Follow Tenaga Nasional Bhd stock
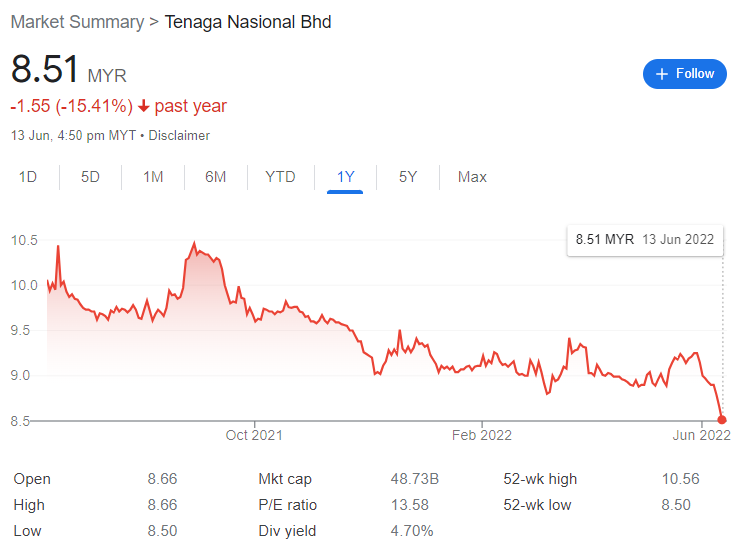The image size is (744, 543). click(685, 74)
